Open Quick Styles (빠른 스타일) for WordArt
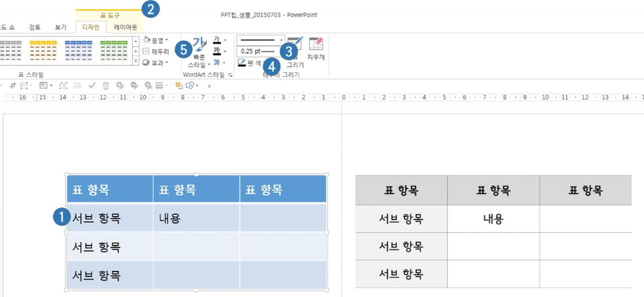 click(x=199, y=52)
